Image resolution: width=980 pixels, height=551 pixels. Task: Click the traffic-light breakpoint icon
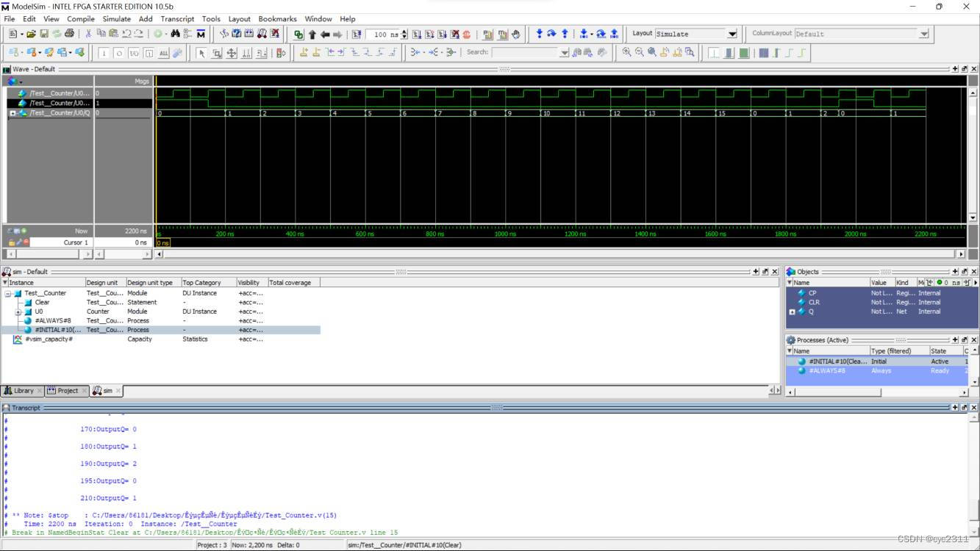pos(281,52)
